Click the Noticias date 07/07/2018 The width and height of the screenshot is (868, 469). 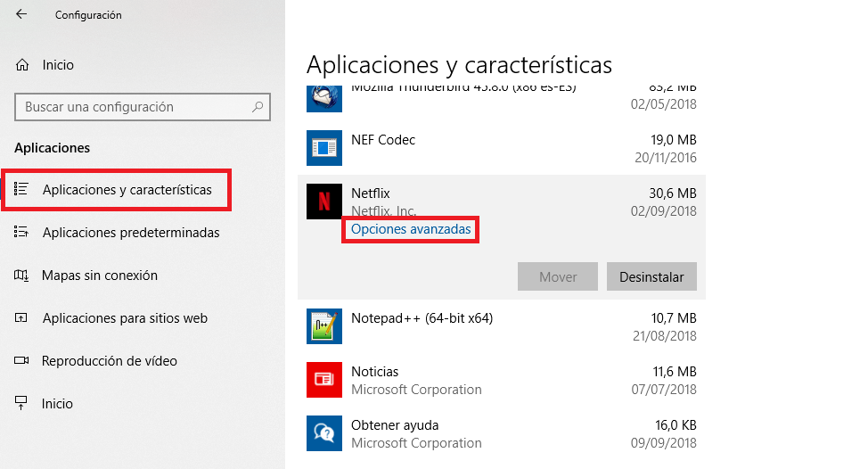(664, 390)
